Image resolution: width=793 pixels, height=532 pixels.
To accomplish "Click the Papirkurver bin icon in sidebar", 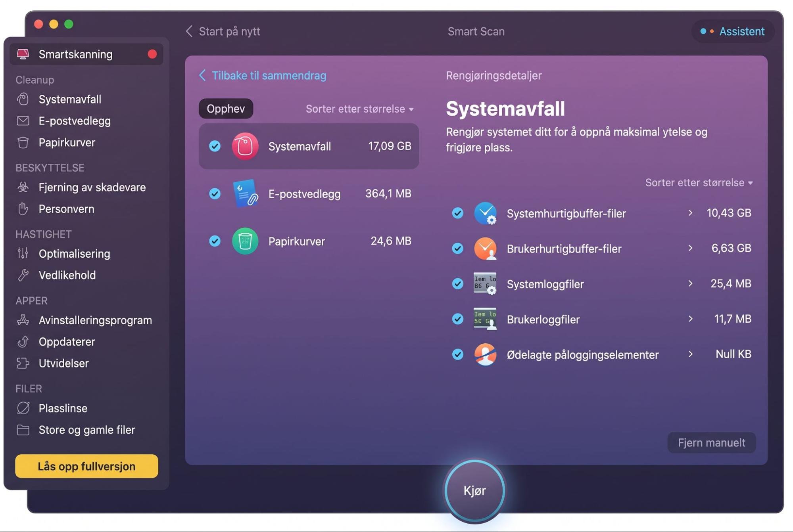I will coord(23,142).
